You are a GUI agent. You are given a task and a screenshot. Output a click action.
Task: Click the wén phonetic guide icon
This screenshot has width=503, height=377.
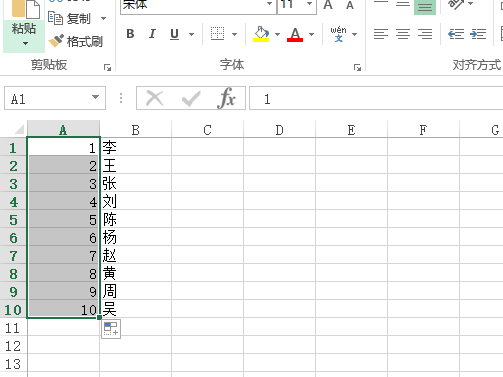coord(338,34)
